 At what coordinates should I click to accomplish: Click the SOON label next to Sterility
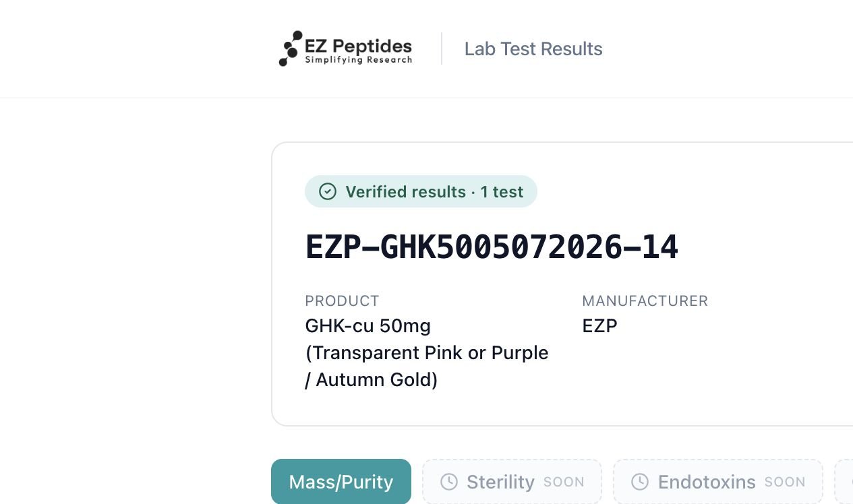[564, 482]
